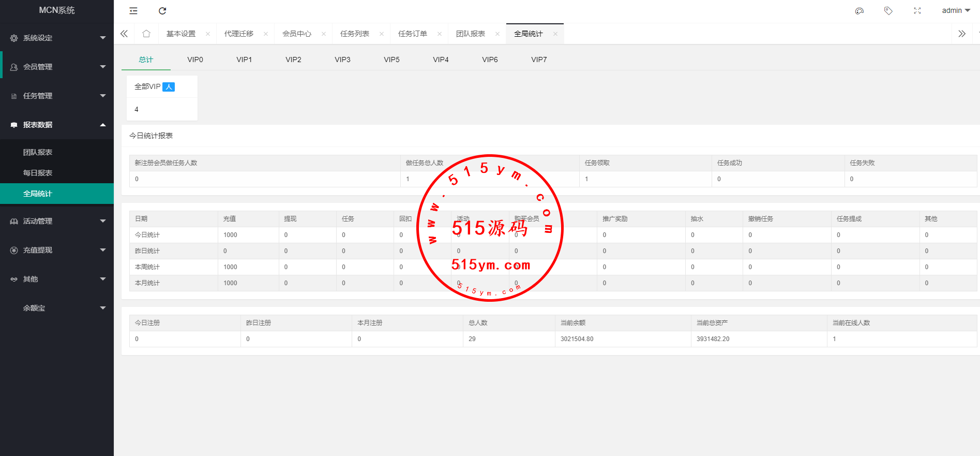The height and width of the screenshot is (456, 980).
Task: Expand the 系统设定 sidebar menu
Action: (57, 38)
